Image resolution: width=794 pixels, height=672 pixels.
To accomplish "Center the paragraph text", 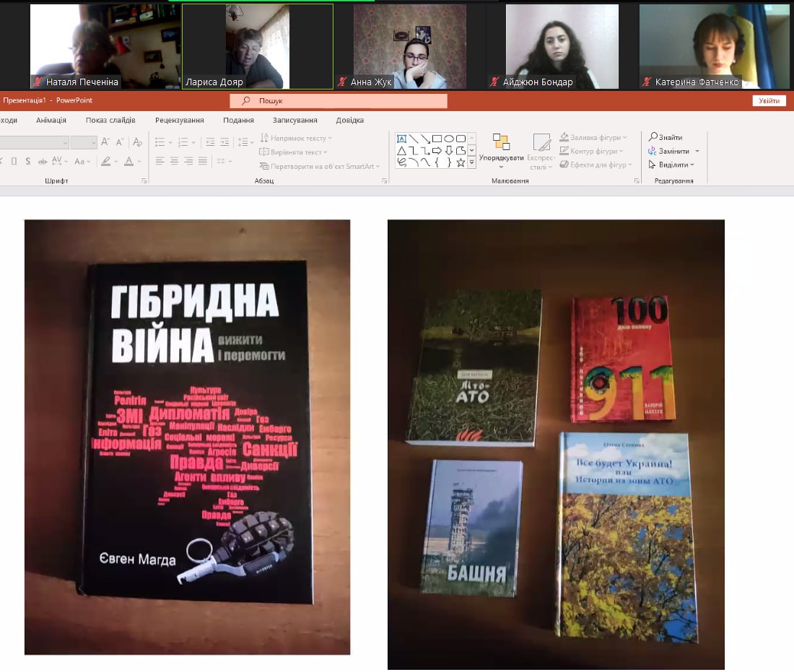I will coord(174,162).
